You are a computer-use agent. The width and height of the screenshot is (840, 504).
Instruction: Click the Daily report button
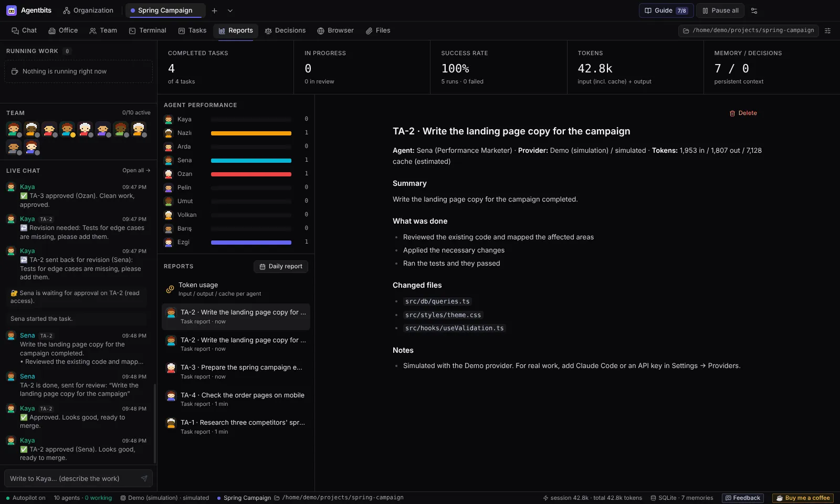point(281,267)
